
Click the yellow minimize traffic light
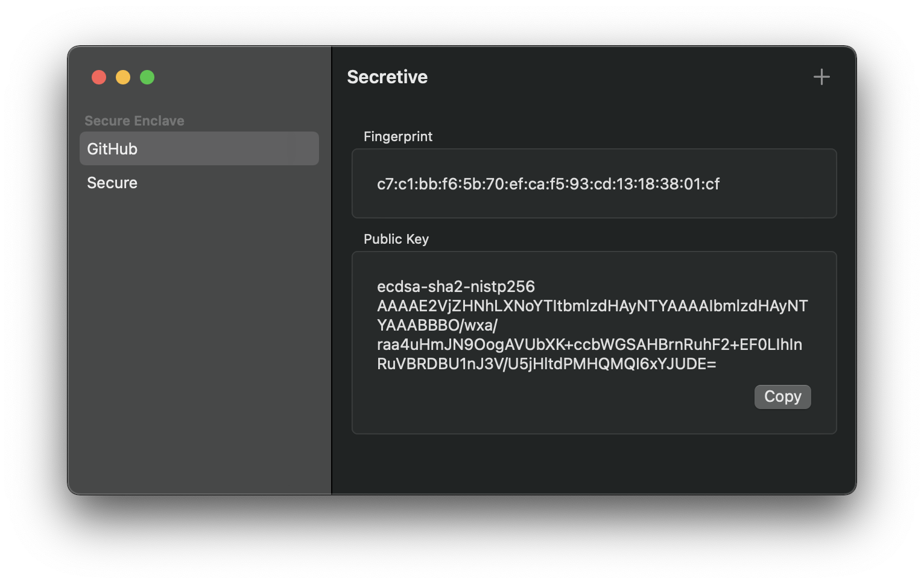point(123,77)
